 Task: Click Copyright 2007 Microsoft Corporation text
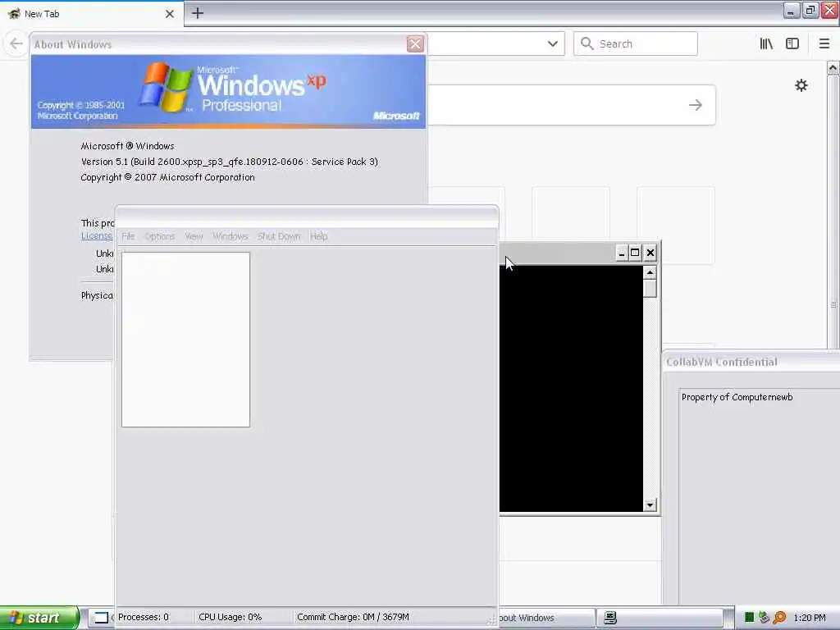coord(167,177)
